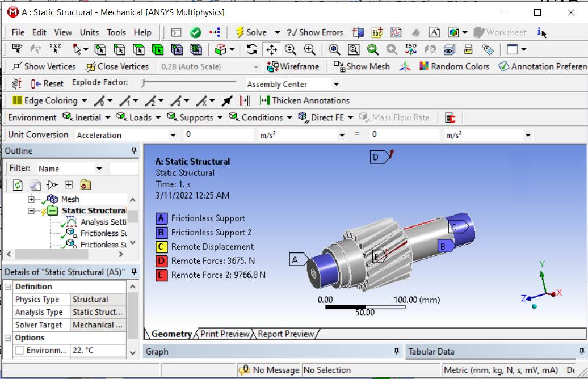Screen dimensions: 588x379
Task: Click the Worksheet button
Action: click(x=500, y=32)
